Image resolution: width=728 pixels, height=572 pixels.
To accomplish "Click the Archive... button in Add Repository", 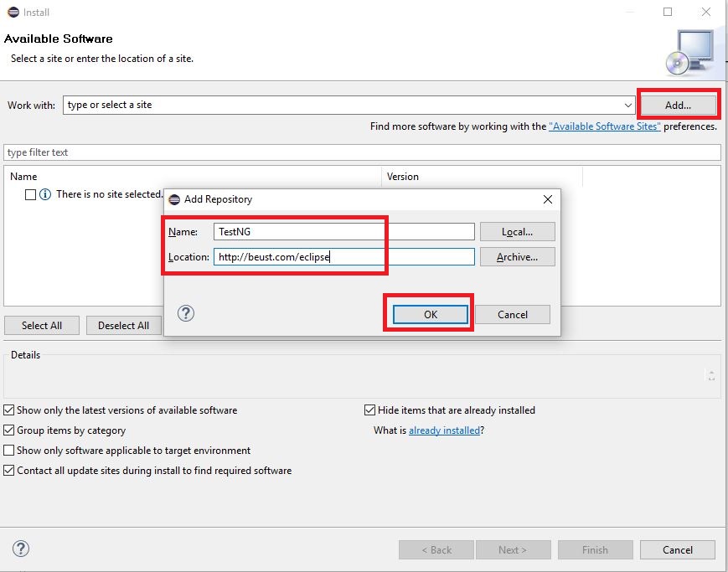I will 517,257.
